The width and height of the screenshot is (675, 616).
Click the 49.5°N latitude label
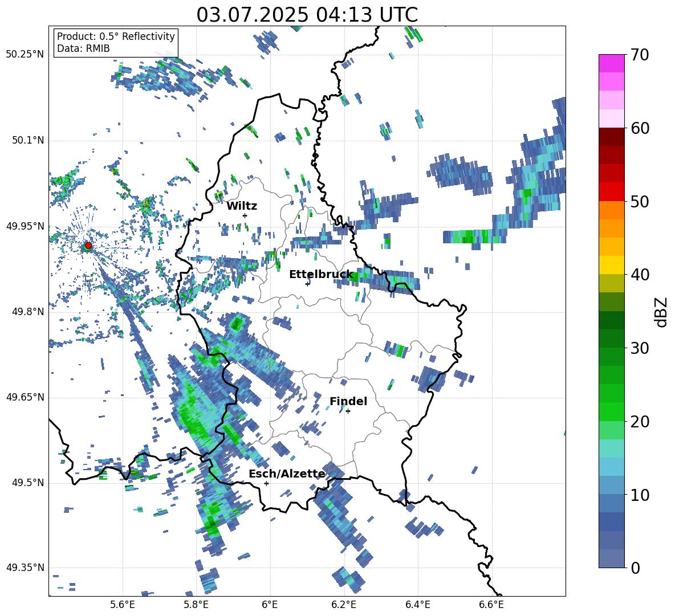click(27, 483)
